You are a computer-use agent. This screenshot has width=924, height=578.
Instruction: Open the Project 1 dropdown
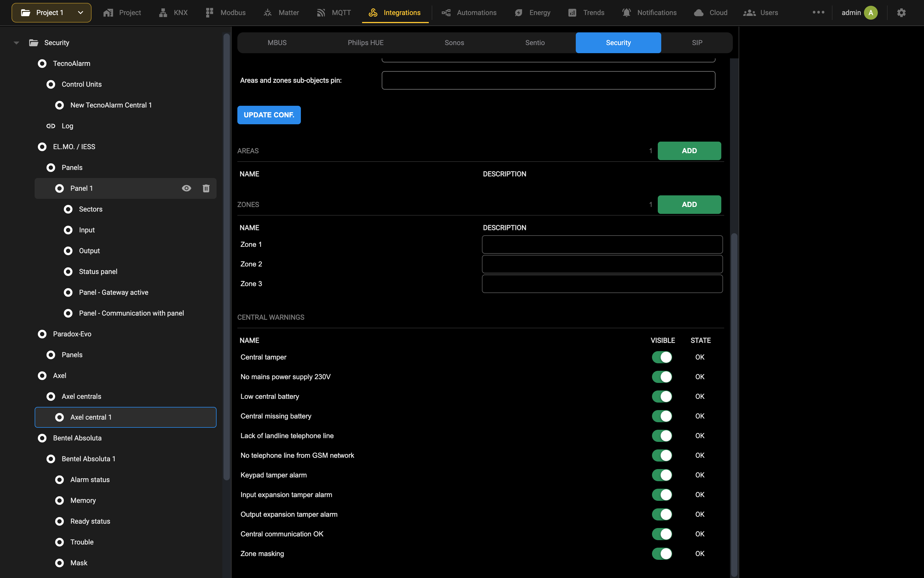(x=52, y=13)
